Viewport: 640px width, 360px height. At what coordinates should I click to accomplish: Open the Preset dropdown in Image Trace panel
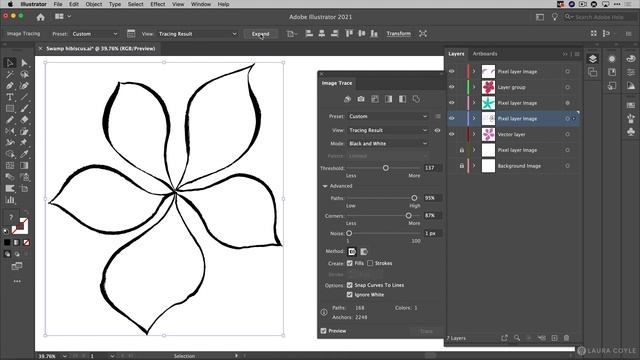click(388, 116)
